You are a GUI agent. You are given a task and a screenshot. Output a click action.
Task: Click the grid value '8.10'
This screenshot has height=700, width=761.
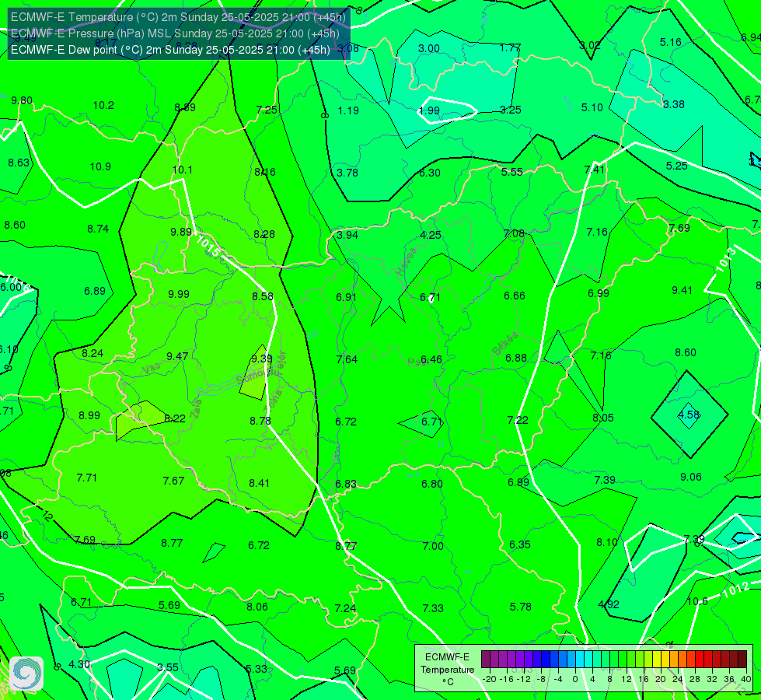pyautogui.click(x=606, y=542)
